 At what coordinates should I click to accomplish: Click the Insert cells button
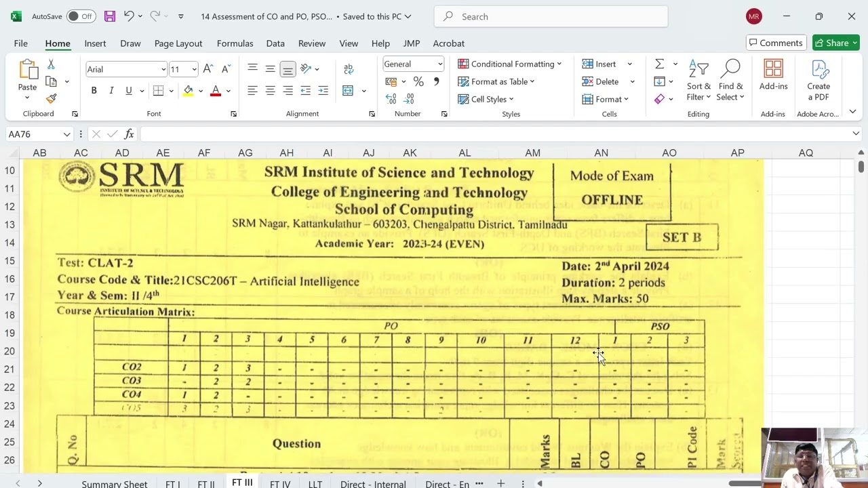(x=600, y=64)
